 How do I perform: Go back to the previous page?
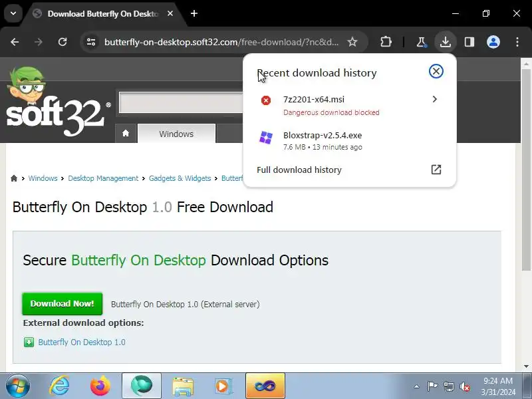(x=15, y=42)
